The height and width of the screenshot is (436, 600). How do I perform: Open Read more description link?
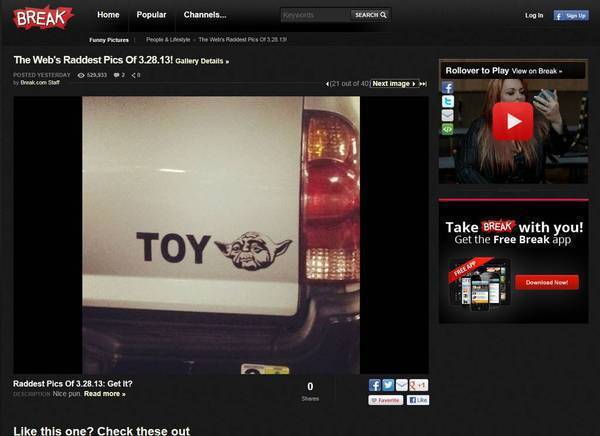(104, 394)
